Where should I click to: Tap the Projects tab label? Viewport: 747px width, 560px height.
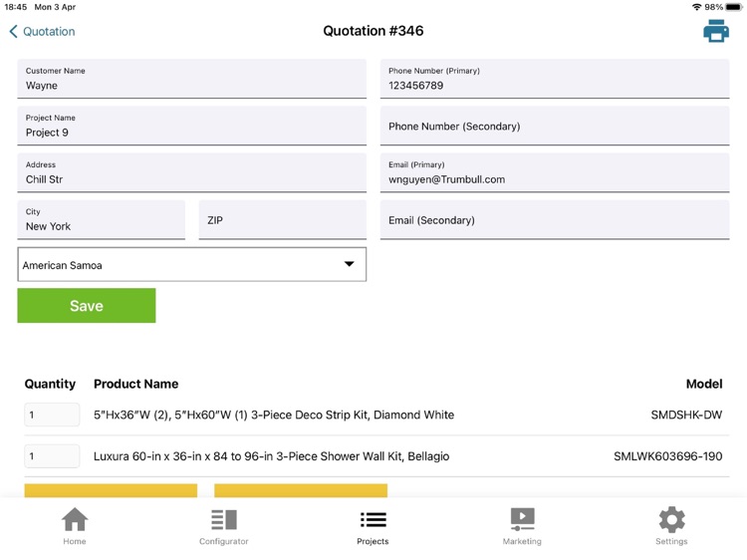click(x=373, y=541)
